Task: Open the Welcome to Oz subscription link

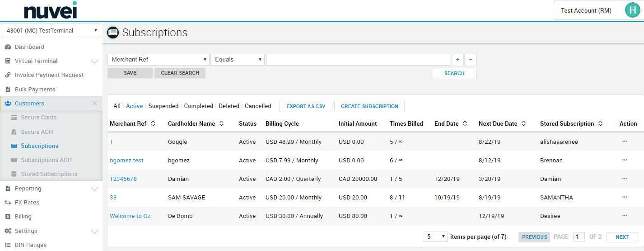Action: point(130,216)
